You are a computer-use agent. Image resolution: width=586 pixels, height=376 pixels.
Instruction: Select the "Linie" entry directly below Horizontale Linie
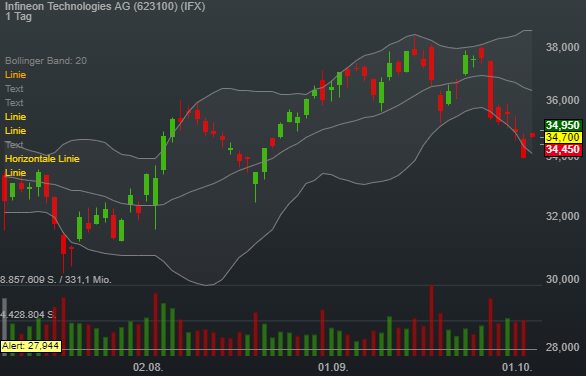(15, 173)
